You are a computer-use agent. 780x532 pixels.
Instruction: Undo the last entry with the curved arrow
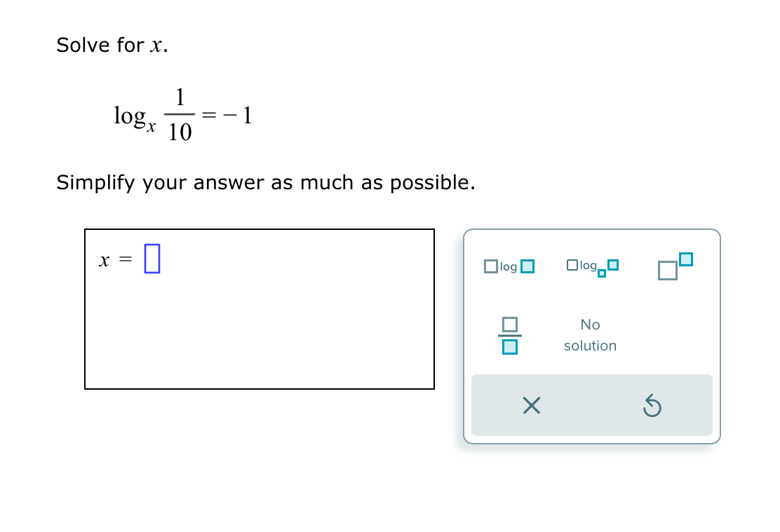[652, 405]
